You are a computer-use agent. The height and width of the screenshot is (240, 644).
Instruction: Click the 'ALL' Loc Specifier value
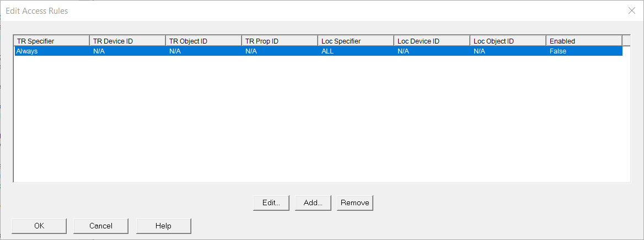pyautogui.click(x=328, y=51)
